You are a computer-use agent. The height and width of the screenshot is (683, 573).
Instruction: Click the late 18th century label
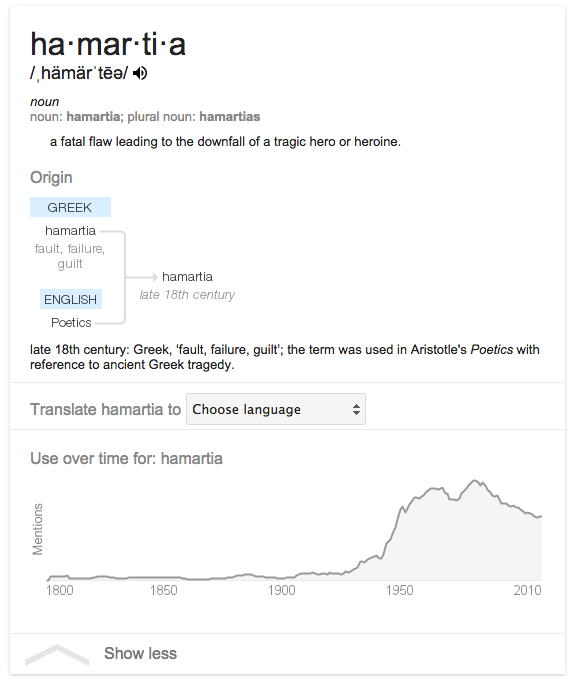click(x=187, y=294)
